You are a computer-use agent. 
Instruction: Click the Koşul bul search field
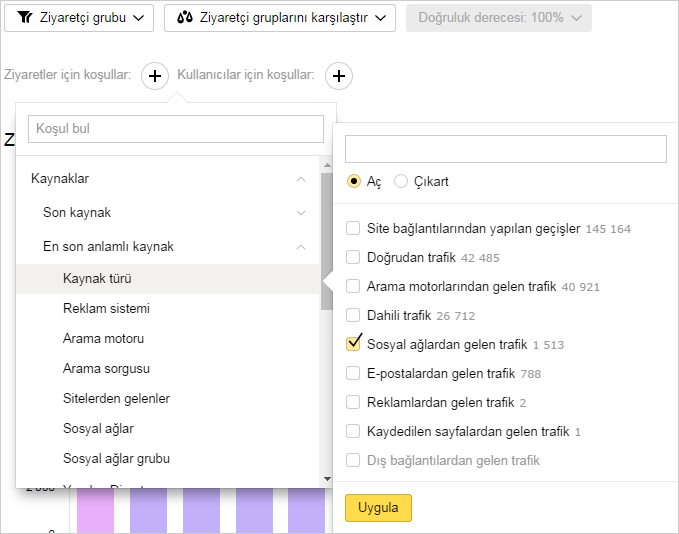pyautogui.click(x=176, y=128)
